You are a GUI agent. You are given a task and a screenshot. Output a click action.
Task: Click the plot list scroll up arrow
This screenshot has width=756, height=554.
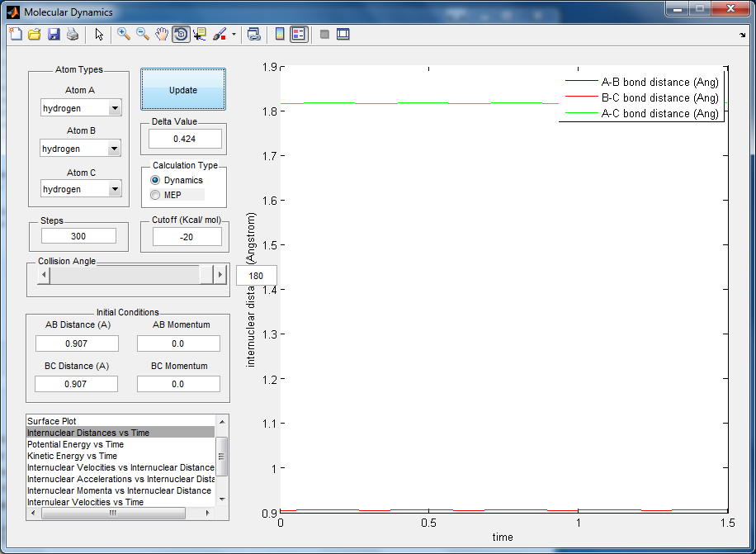222,422
